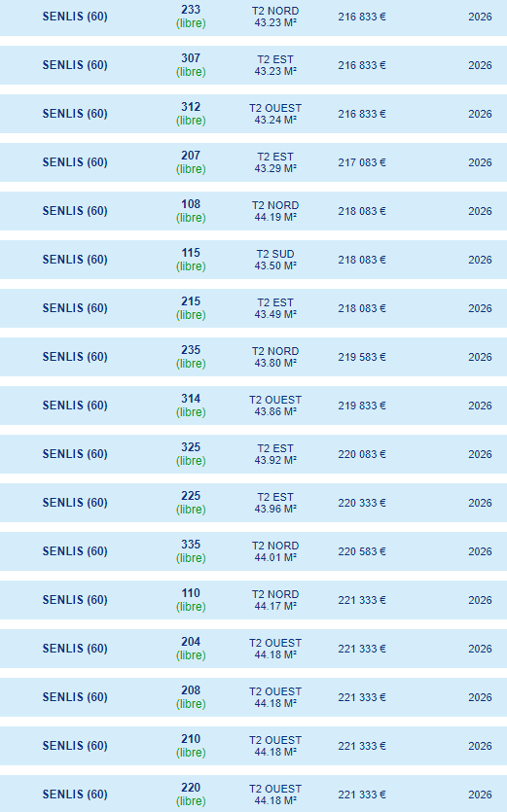Open lot number 210 listing
Screen dimensions: 507x812
coord(253,746)
